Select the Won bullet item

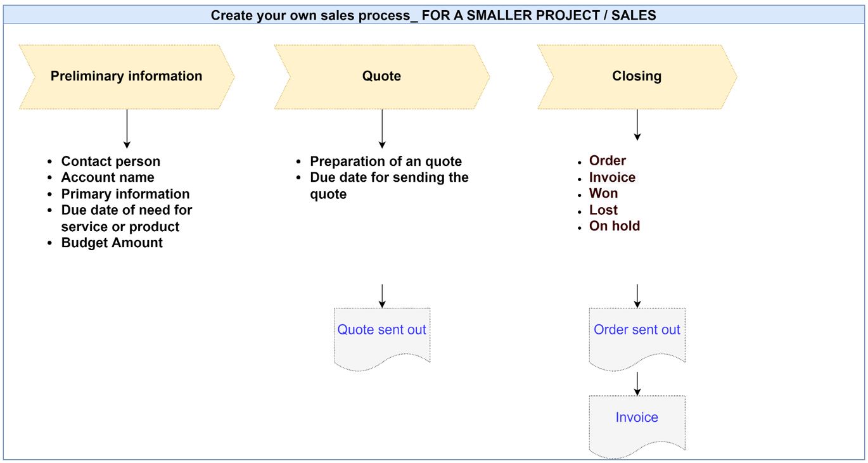coord(604,193)
